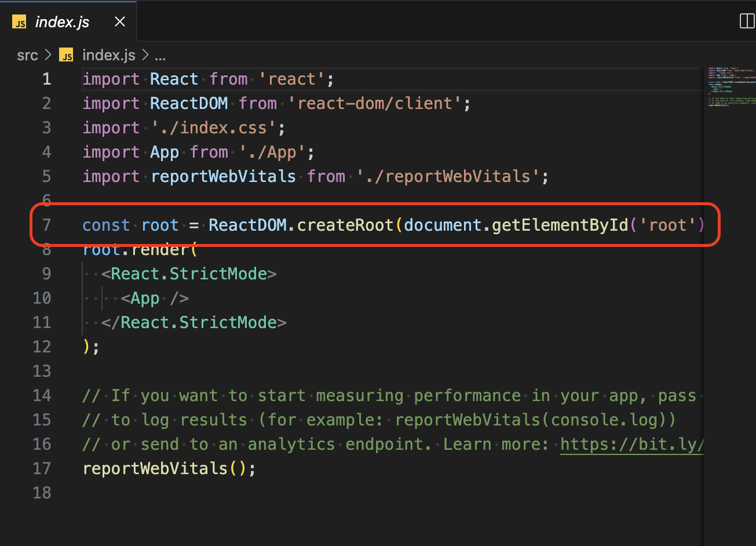Click the 'const' keyword on line 7
Image resolution: width=756 pixels, height=546 pixels.
click(x=107, y=225)
